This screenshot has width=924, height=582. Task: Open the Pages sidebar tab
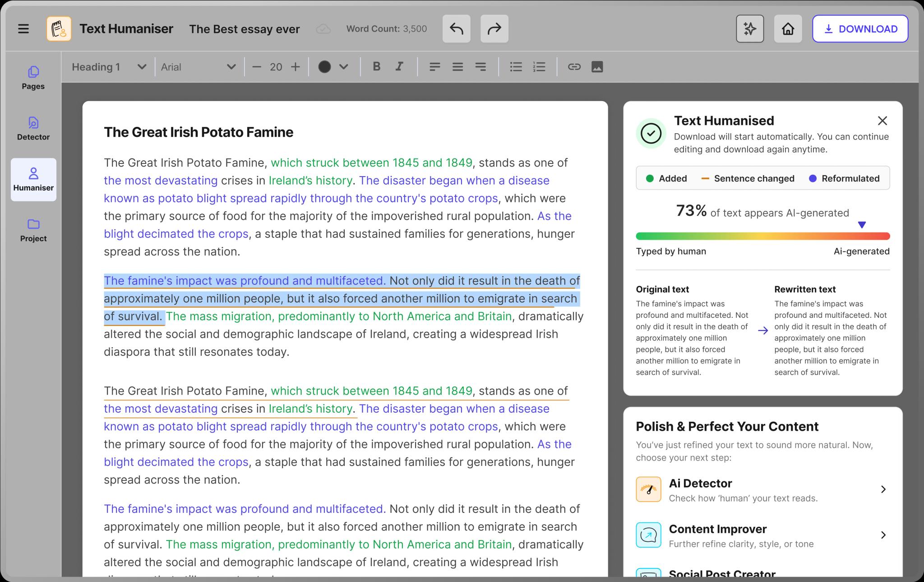click(33, 78)
